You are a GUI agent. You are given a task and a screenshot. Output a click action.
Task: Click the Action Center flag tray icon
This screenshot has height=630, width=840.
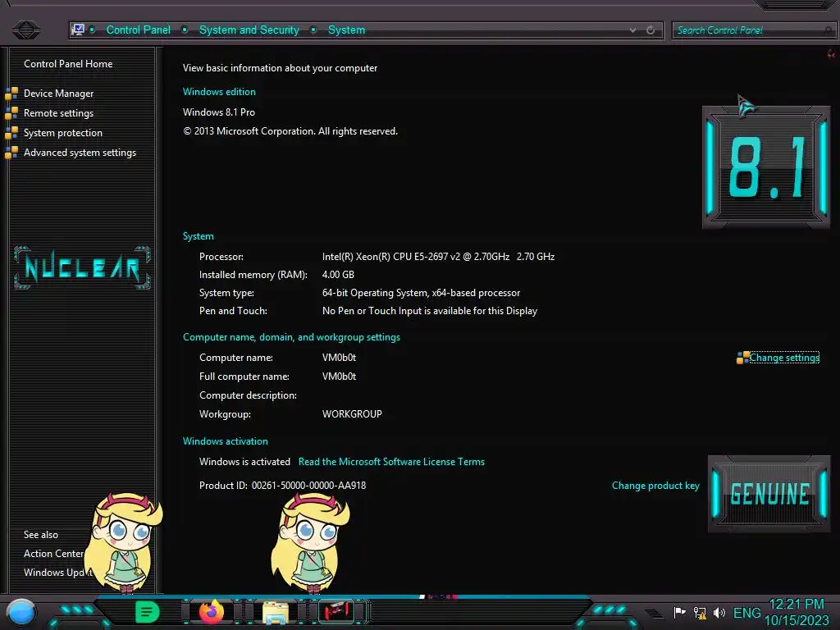(x=680, y=612)
